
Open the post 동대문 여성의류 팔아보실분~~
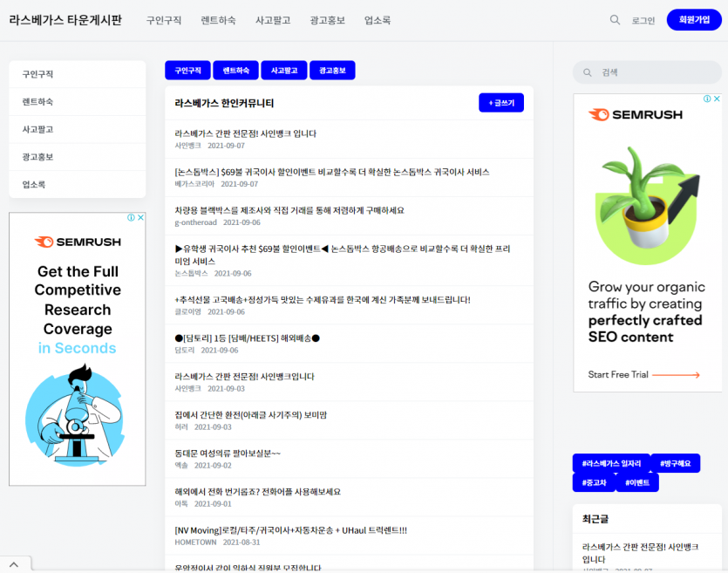(x=228, y=454)
